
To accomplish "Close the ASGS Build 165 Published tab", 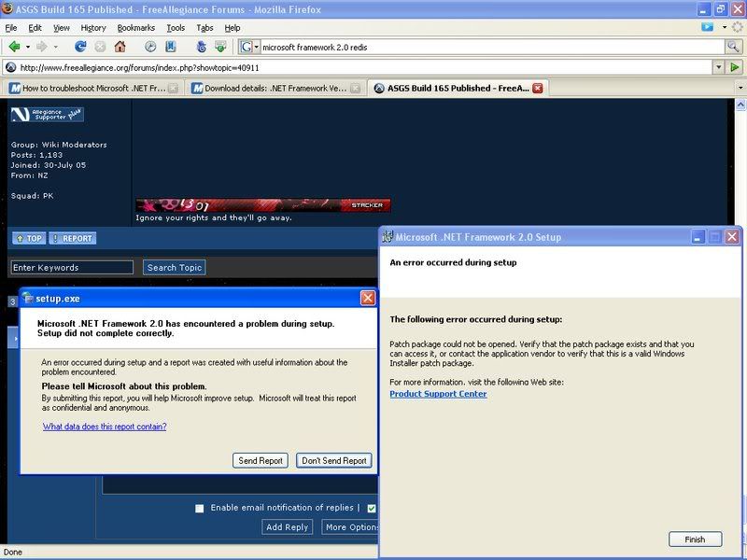I will click(538, 88).
